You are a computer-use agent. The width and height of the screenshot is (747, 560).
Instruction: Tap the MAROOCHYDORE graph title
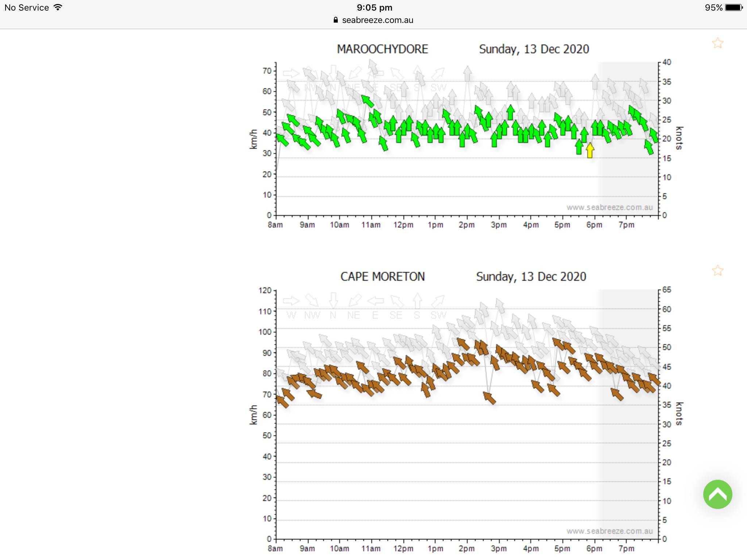(x=382, y=49)
